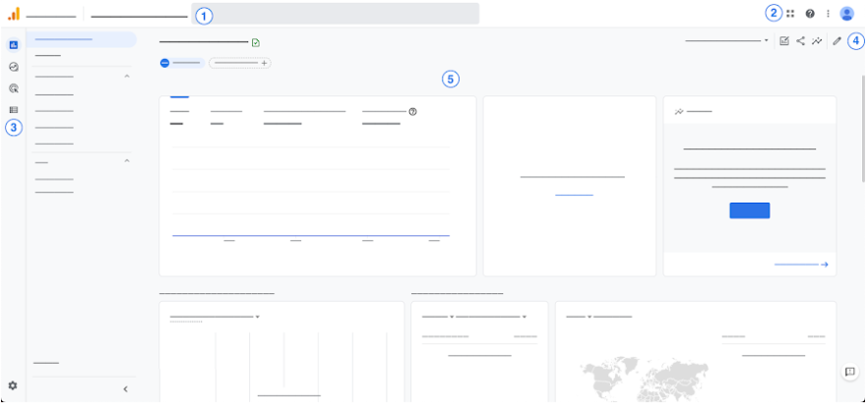Click the customize report chart-and-pencil icon

[784, 40]
